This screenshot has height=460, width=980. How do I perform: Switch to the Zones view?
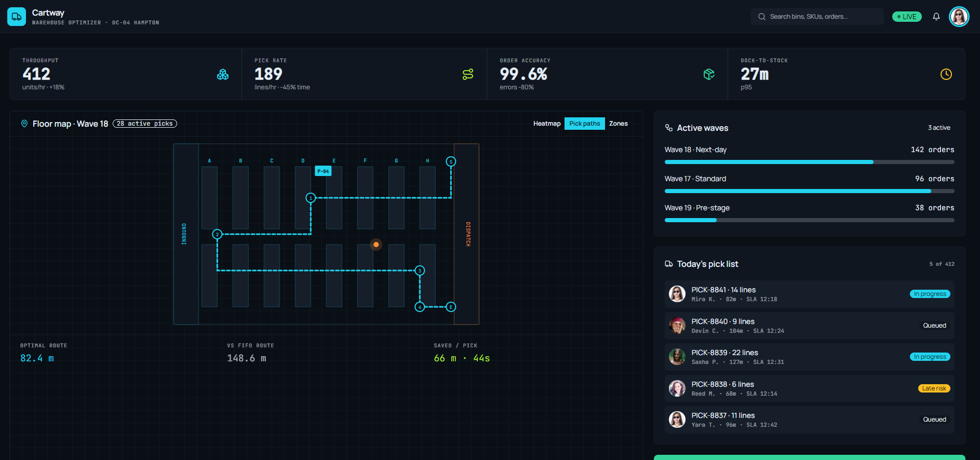click(x=618, y=124)
